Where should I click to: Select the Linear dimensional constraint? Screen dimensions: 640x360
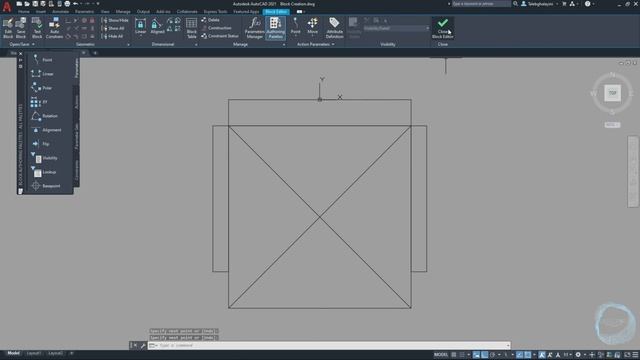[140, 26]
